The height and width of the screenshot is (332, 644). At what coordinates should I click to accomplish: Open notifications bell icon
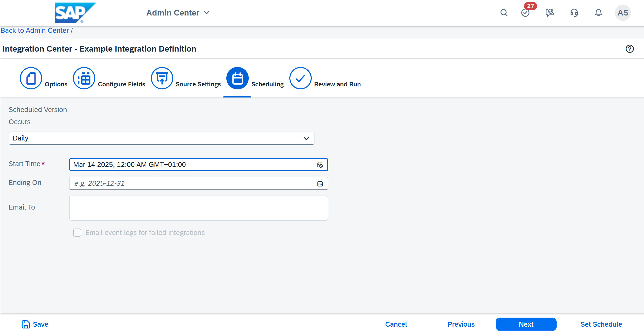click(x=598, y=13)
